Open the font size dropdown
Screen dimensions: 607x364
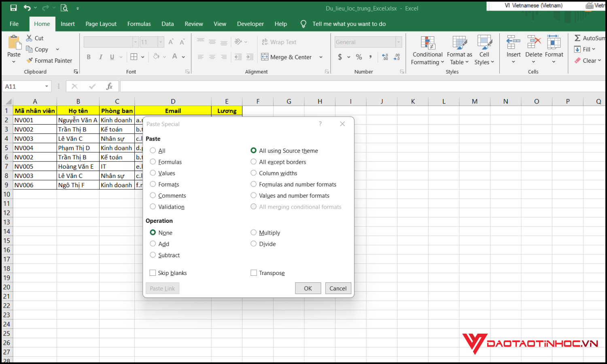click(x=160, y=42)
